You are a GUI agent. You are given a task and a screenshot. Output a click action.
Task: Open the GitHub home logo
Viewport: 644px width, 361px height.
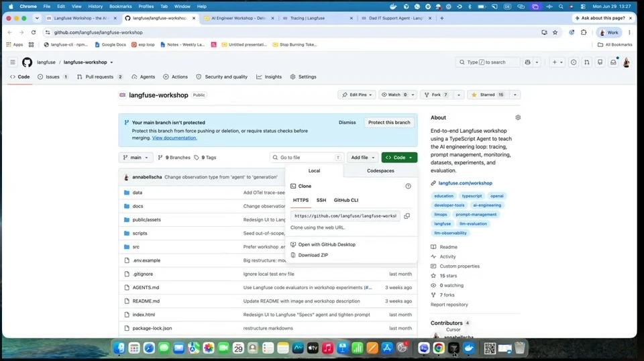(x=27, y=62)
